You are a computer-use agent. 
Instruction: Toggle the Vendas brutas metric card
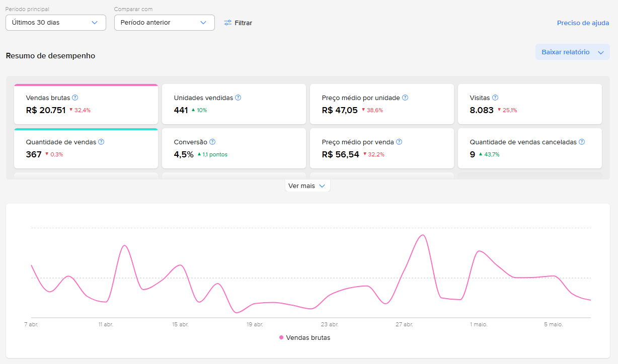[86, 104]
